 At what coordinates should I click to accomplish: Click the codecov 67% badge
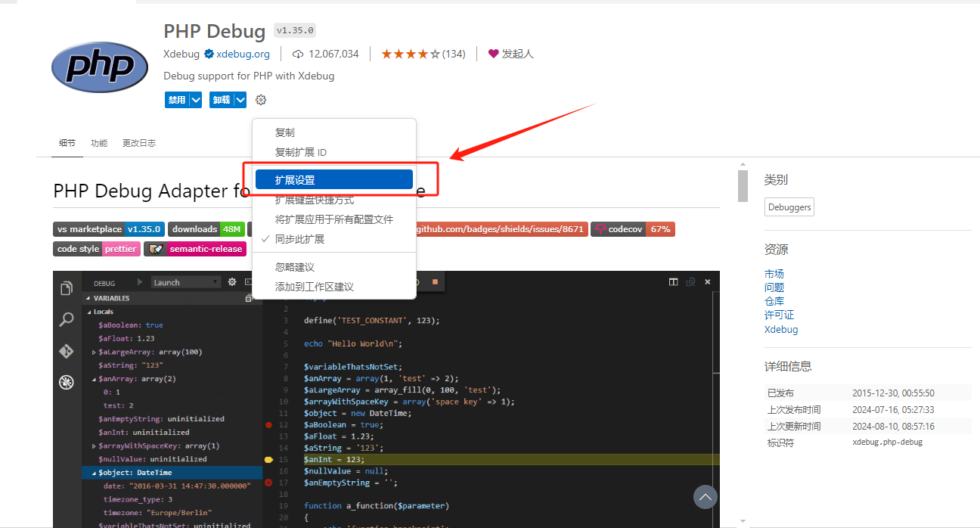tap(633, 229)
